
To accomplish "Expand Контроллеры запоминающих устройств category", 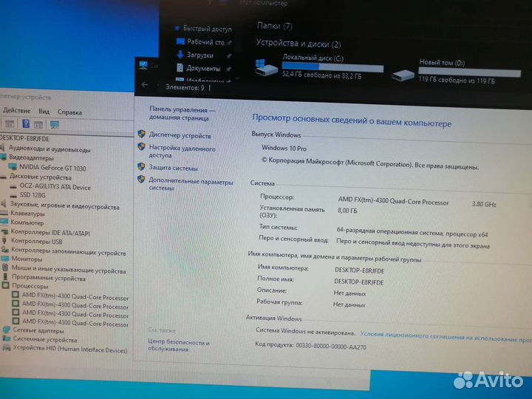I will pyautogui.click(x=69, y=251).
